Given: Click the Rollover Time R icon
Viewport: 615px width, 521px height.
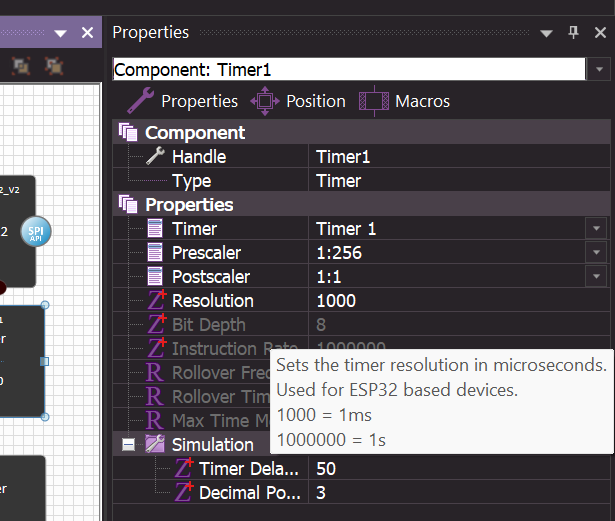Looking at the screenshot, I should (x=155, y=397).
